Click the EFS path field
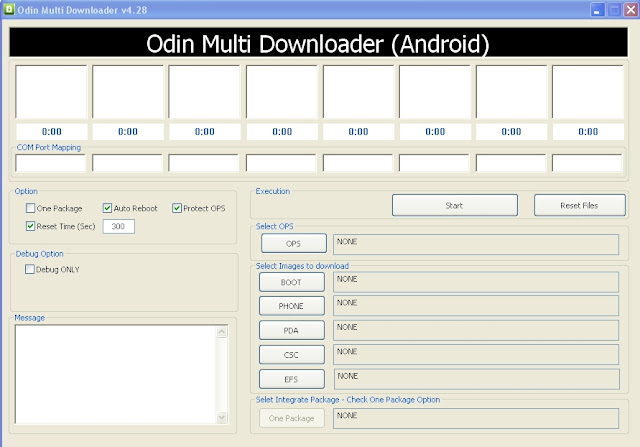The image size is (640, 447). (x=476, y=379)
